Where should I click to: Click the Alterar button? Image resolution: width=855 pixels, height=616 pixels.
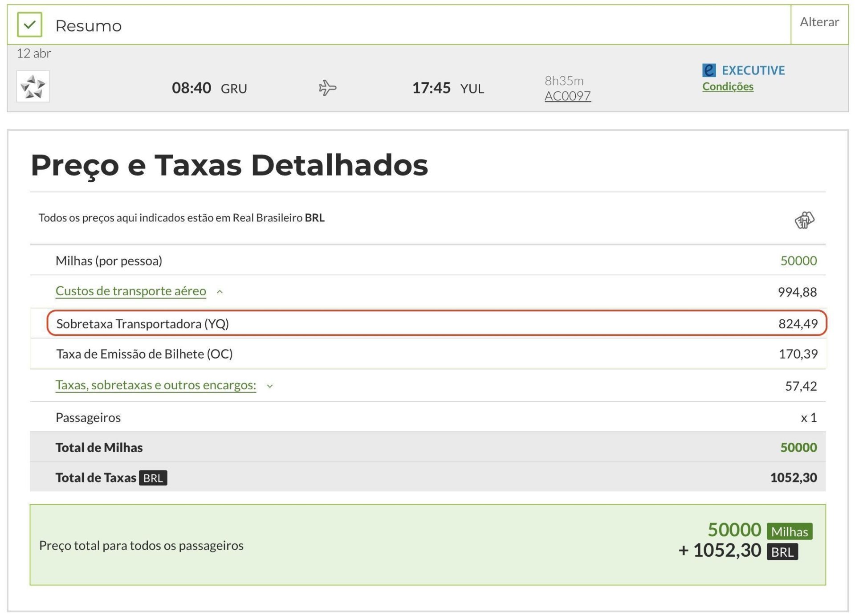click(819, 22)
